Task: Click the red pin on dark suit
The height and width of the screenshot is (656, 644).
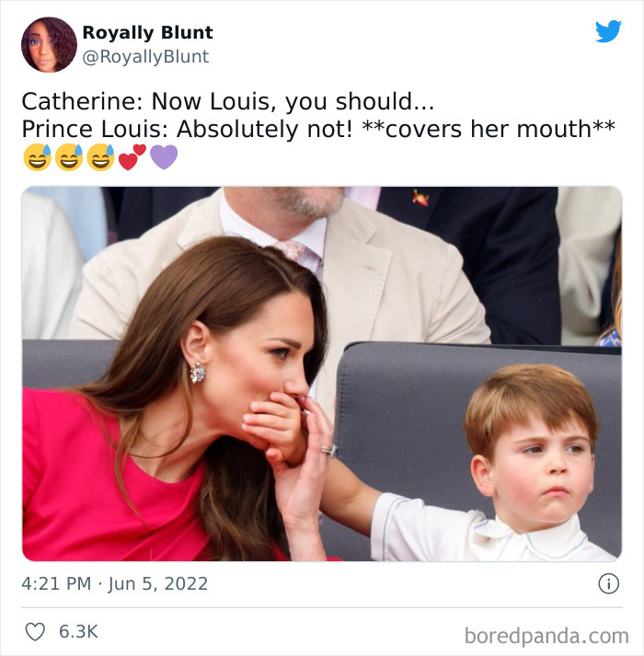Action: click(x=420, y=198)
